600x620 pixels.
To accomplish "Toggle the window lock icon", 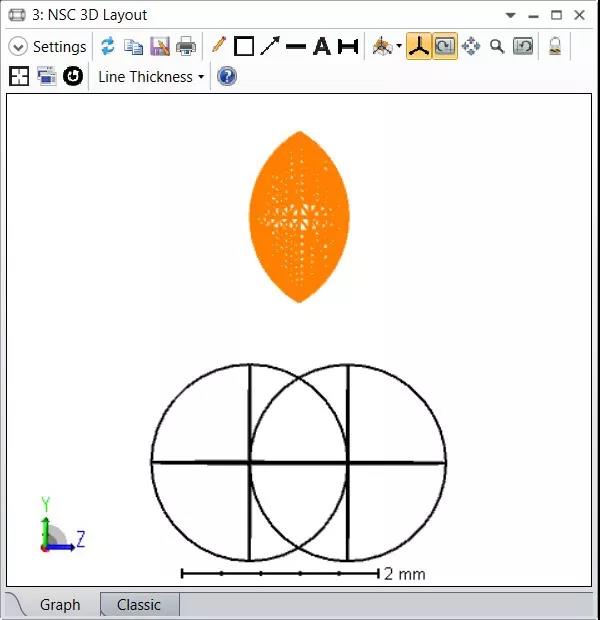I will coord(554,46).
